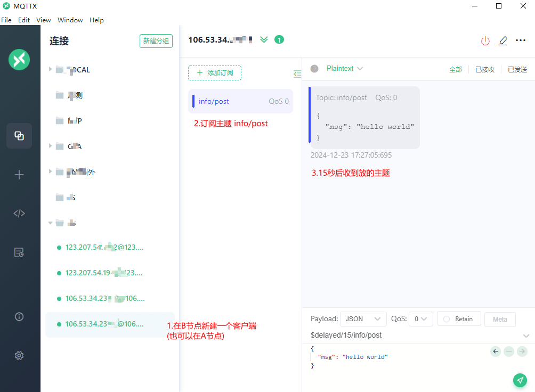
Task: Open the three-dot more options menu
Action: pos(521,40)
